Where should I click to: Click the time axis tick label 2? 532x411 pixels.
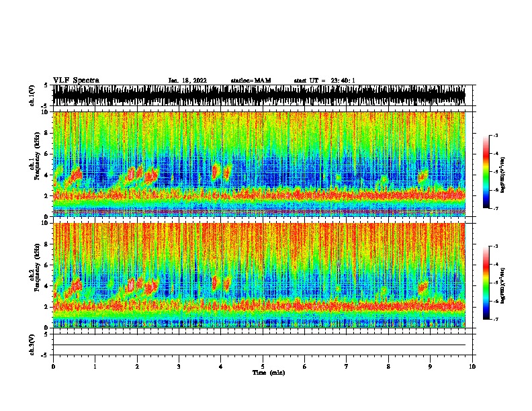tap(137, 367)
